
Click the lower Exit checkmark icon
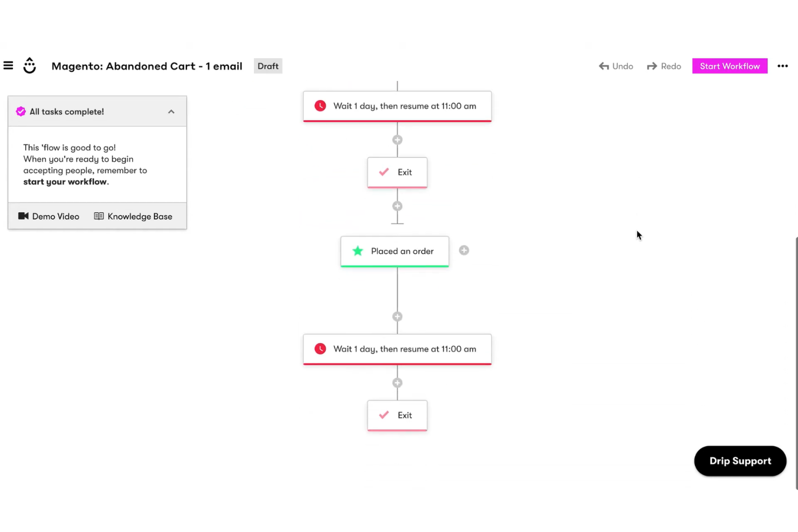tap(384, 415)
